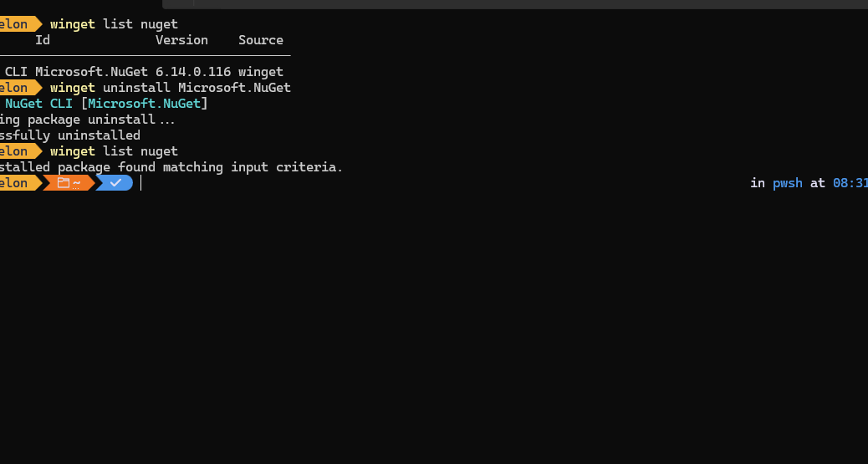Screen dimensions: 868x464
Task: Click the white checkmark in the blue status segment
Action: (x=115, y=183)
